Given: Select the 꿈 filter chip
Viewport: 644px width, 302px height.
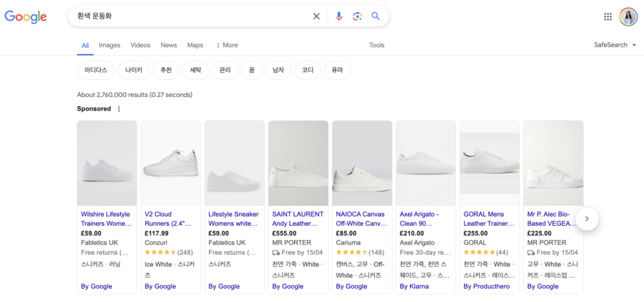Looking at the screenshot, I should [252, 70].
